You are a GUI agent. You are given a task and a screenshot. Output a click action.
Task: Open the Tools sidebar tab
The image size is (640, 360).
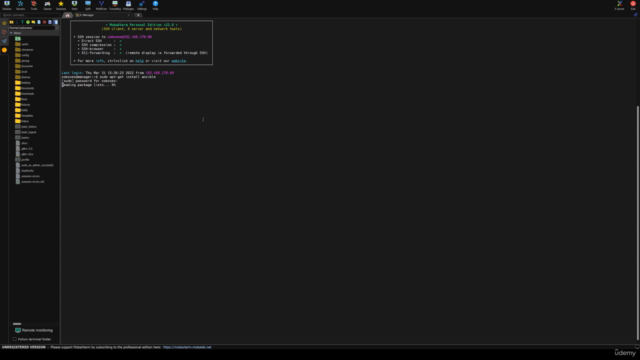pyautogui.click(x=4, y=32)
